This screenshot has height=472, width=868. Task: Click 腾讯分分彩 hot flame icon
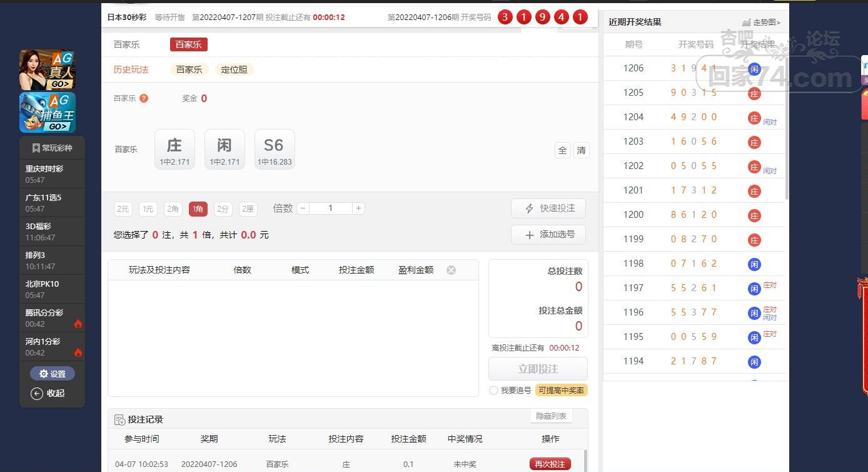tap(78, 324)
